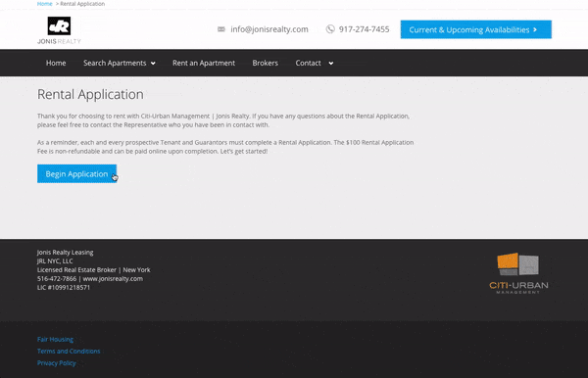Screen dimensions: 588x378
Task: Expand the Search Apartments dropdown arrow
Action: point(153,64)
